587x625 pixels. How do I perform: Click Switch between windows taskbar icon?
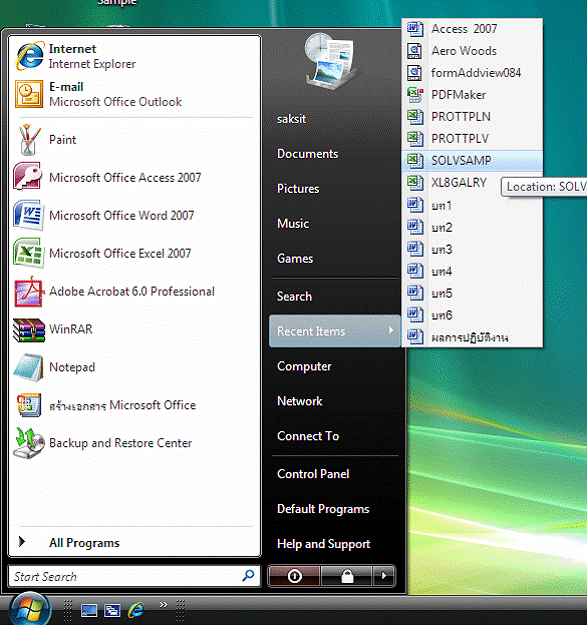(112, 610)
